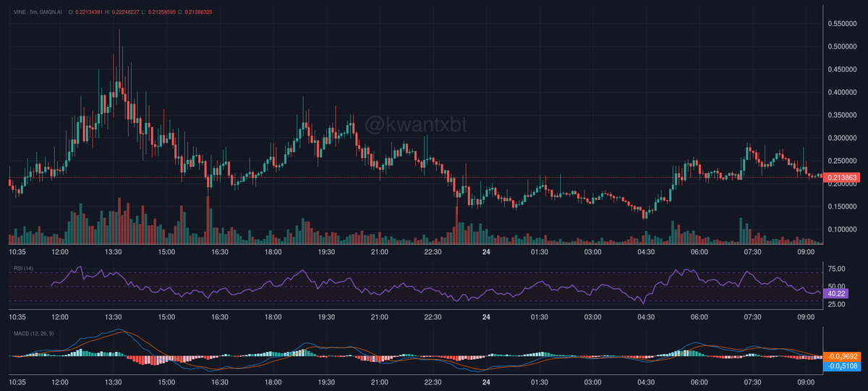Click the 0.550000 price axis label

click(x=841, y=24)
